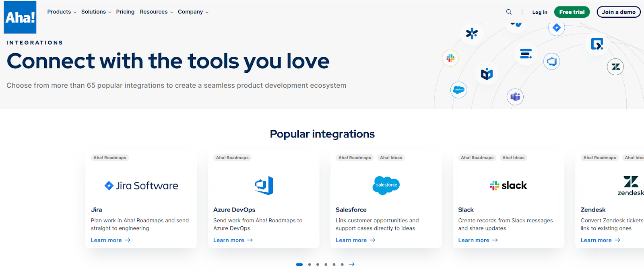Click Aha! Roadmaps tag on Jira card
Screen dimensions: 644x273
(x=110, y=158)
